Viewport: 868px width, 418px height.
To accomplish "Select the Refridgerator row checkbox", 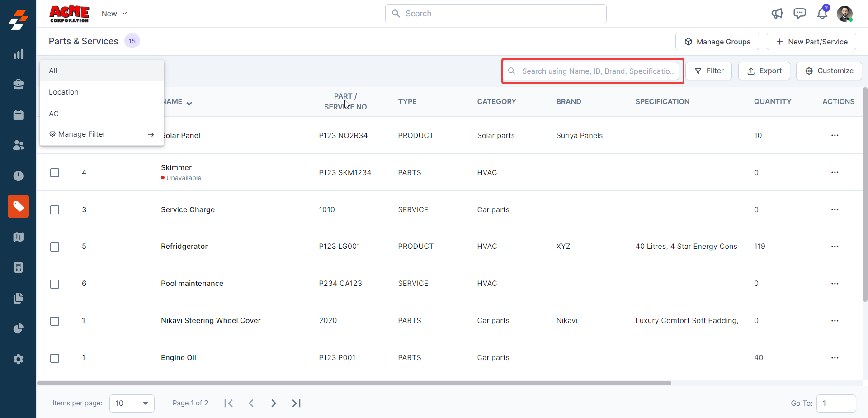I will 55,247.
